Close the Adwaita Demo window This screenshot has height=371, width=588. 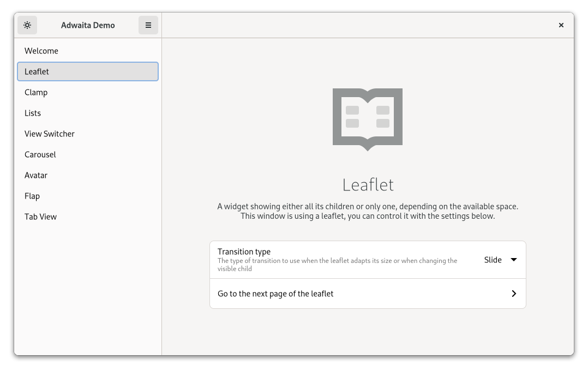tap(561, 25)
